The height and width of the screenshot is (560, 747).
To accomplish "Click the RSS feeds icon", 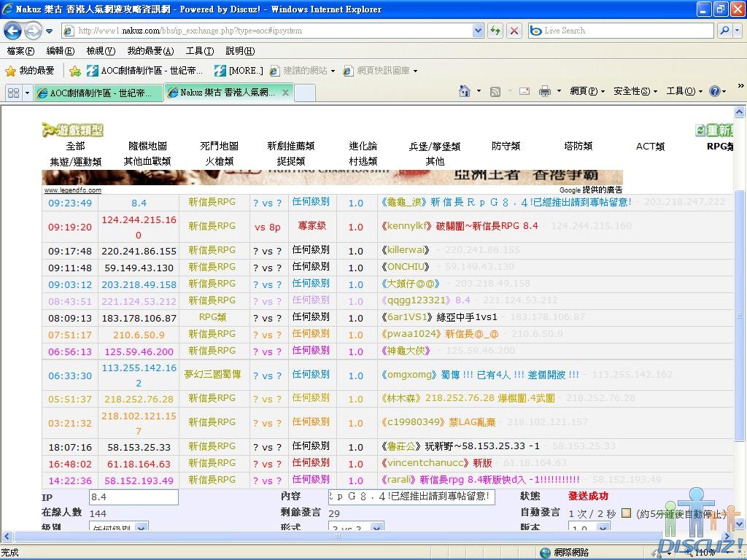I will click(495, 91).
